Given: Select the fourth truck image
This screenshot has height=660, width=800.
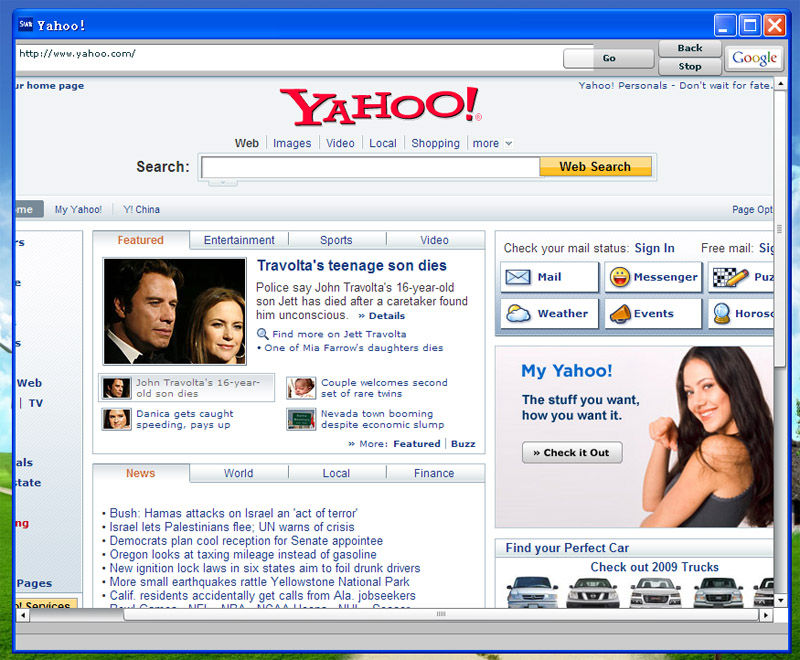Looking at the screenshot, I should [x=718, y=592].
